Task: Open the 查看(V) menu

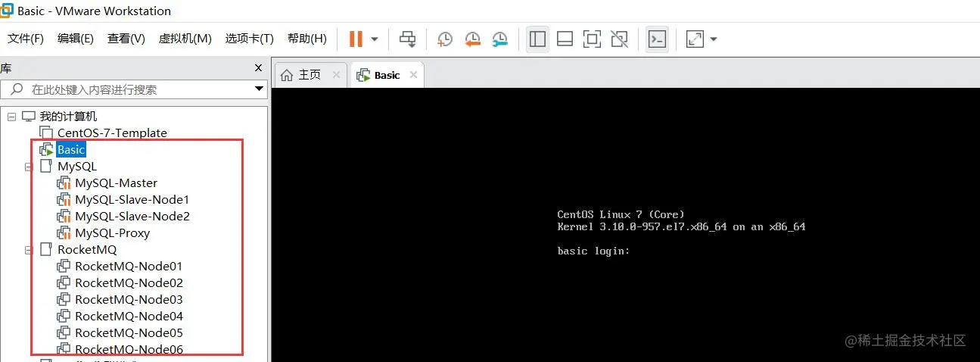Action: (126, 39)
